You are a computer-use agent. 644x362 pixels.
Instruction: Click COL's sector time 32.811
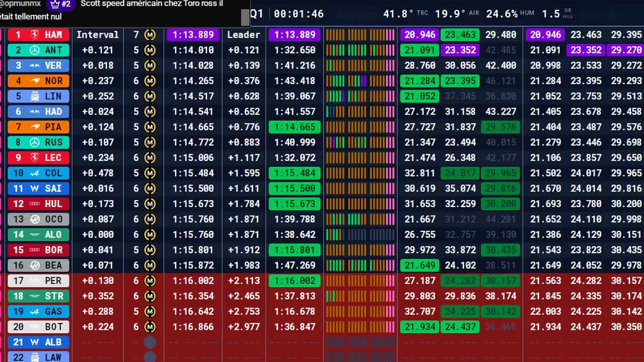pyautogui.click(x=420, y=173)
